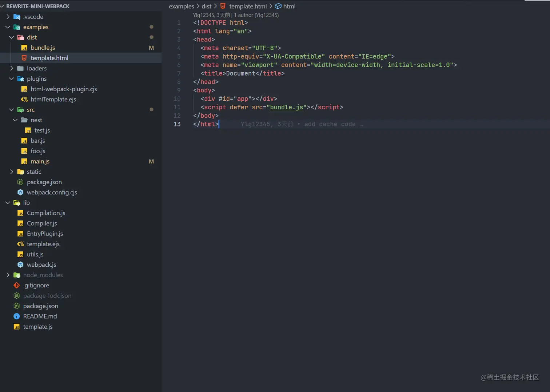
Task: Open EntryPlugin.js file
Action: [x=45, y=234]
